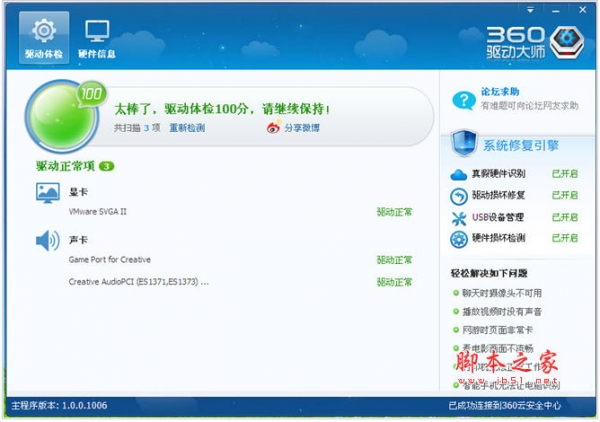Click 驱动正常 status for VMware SVGA II
Viewport: 600px width, 422px height.
click(x=395, y=212)
